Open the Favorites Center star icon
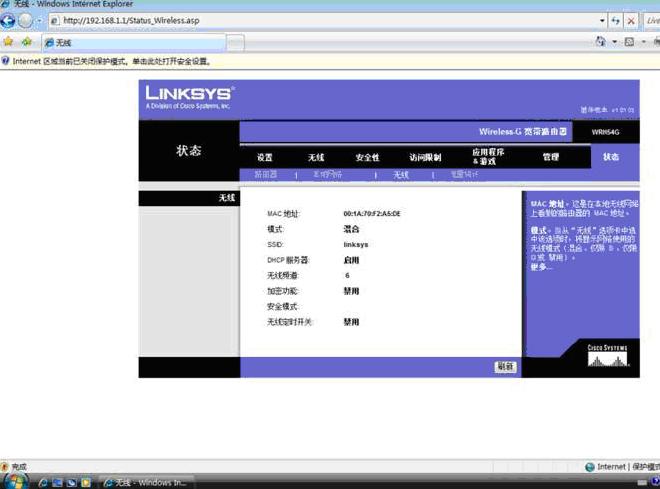The width and height of the screenshot is (660, 489). click(x=8, y=42)
